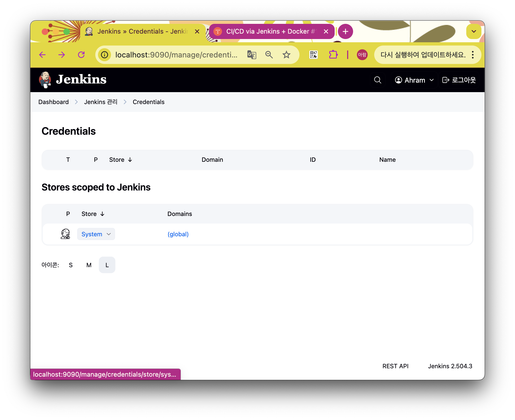The height and width of the screenshot is (420, 515).
Task: Select small icon size S
Action: [x=71, y=265]
